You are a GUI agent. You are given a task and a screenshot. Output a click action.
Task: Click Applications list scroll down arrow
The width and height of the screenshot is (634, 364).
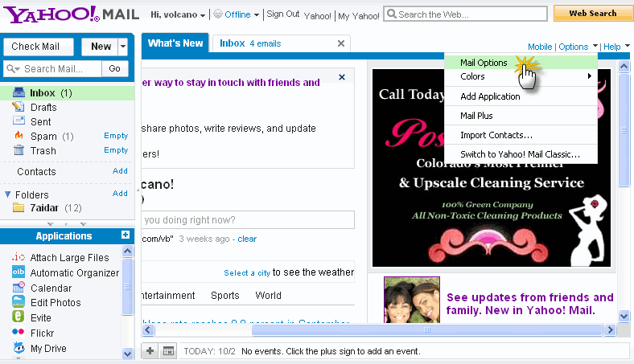coord(127,354)
